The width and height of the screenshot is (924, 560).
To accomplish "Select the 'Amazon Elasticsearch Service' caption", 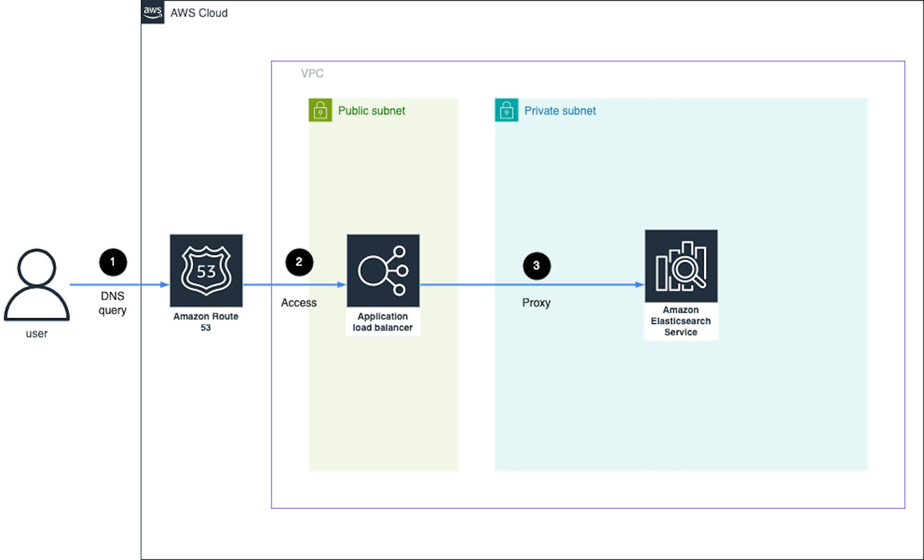I will tap(681, 321).
